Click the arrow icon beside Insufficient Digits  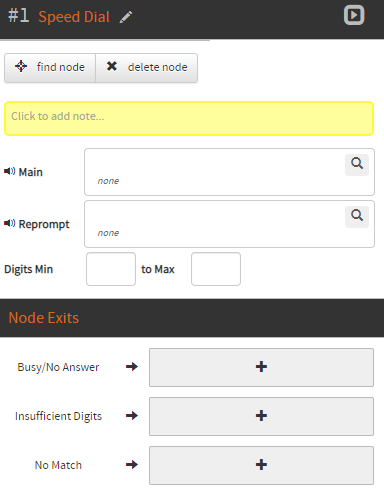pyautogui.click(x=132, y=416)
